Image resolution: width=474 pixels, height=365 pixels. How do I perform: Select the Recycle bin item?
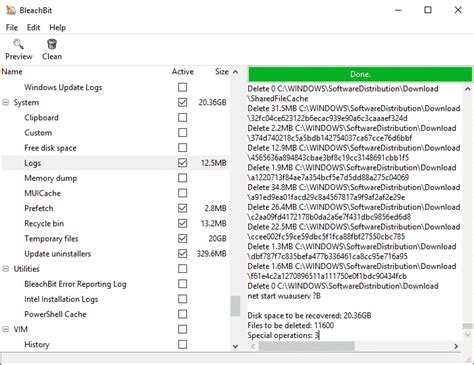point(44,223)
